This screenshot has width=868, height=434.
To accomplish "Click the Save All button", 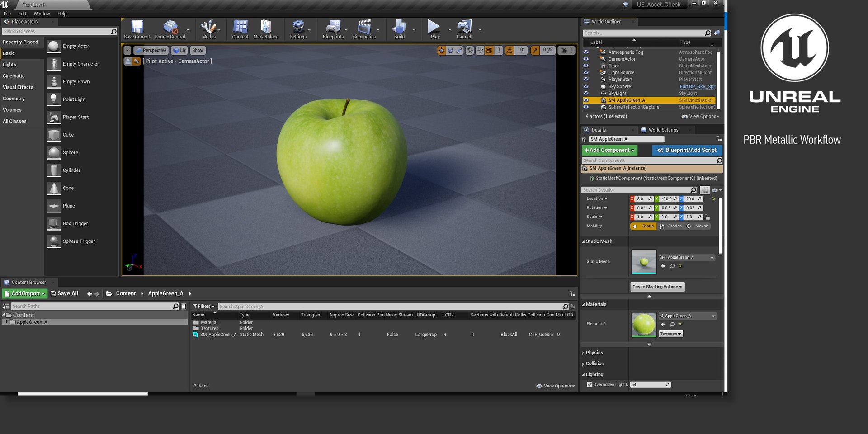I will tap(64, 294).
